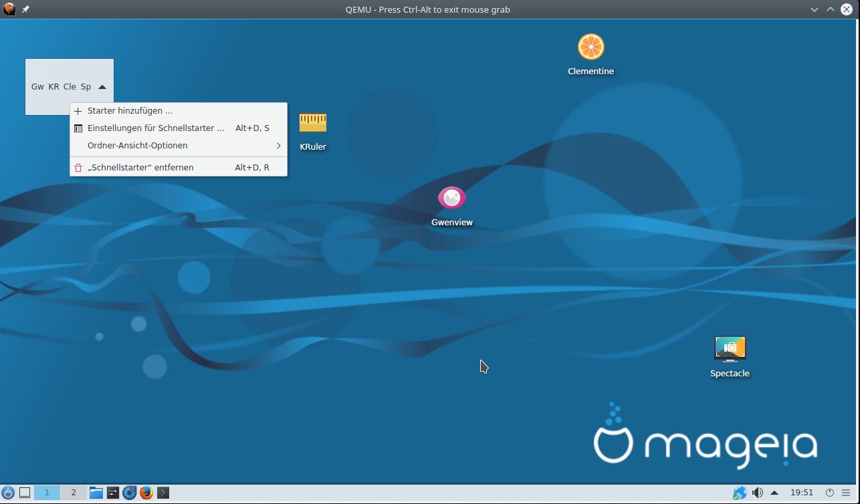Switch to virtual desktop 2

click(74, 493)
